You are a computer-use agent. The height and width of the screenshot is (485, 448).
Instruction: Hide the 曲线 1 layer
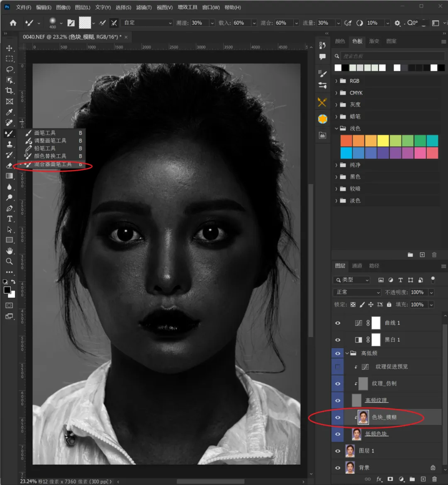point(338,323)
